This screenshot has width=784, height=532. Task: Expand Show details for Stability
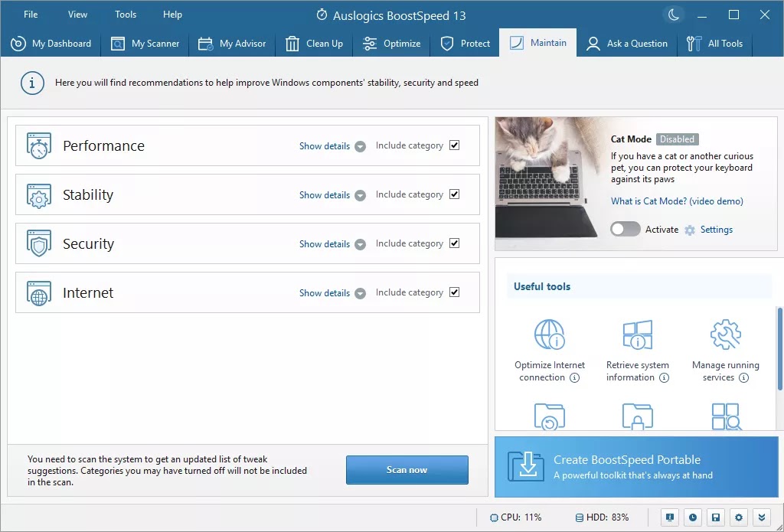pyautogui.click(x=332, y=195)
